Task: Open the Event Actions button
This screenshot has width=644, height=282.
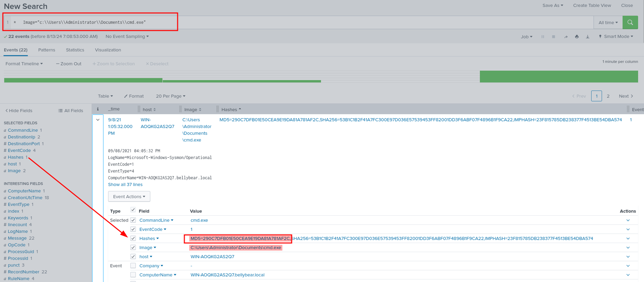Action: [x=129, y=196]
